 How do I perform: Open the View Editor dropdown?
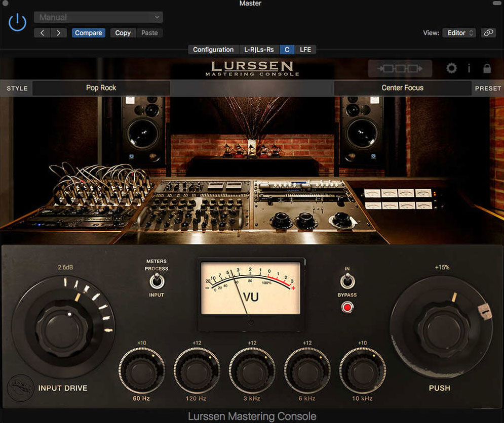(x=459, y=33)
